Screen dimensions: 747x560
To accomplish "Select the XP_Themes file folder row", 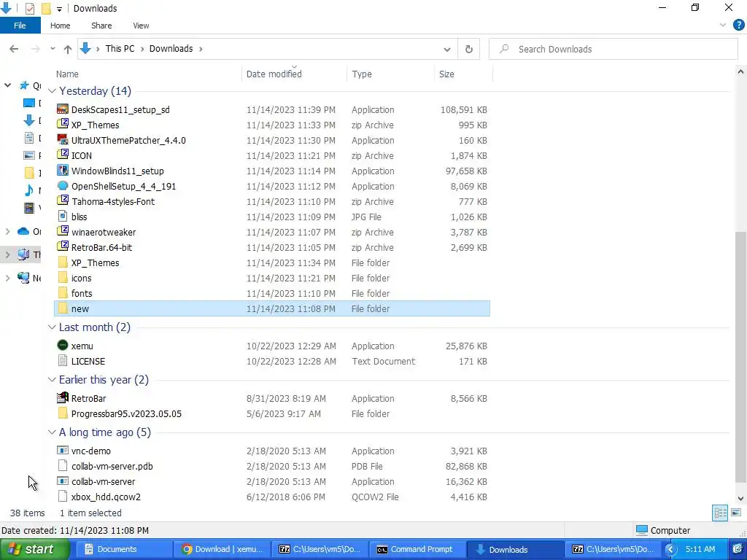I will [272, 262].
